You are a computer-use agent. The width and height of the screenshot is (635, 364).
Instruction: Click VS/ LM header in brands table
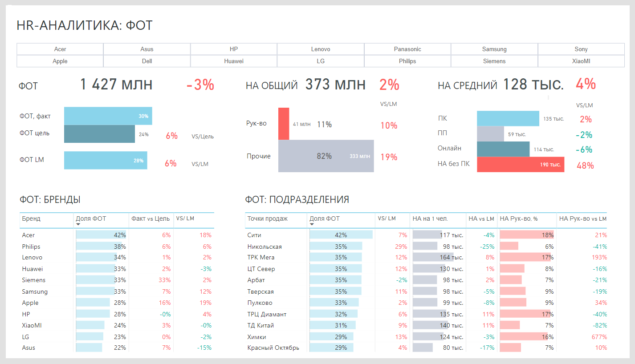pos(185,218)
